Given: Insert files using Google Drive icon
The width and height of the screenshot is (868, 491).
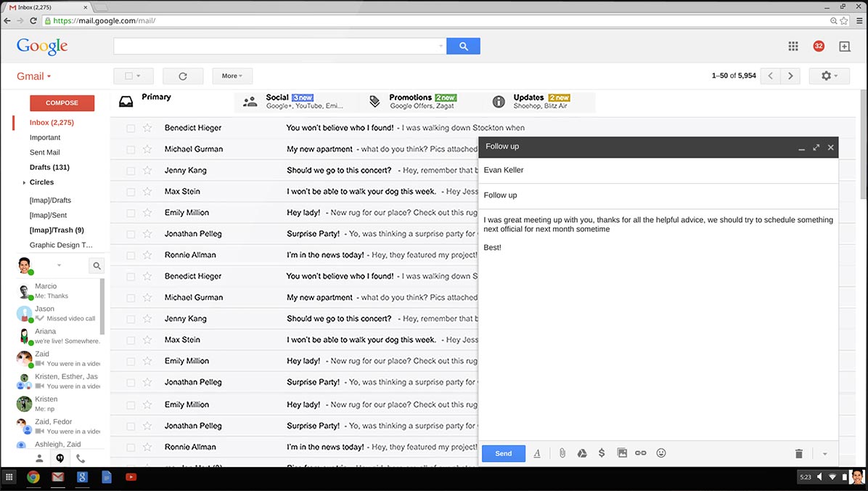Looking at the screenshot, I should tap(581, 453).
